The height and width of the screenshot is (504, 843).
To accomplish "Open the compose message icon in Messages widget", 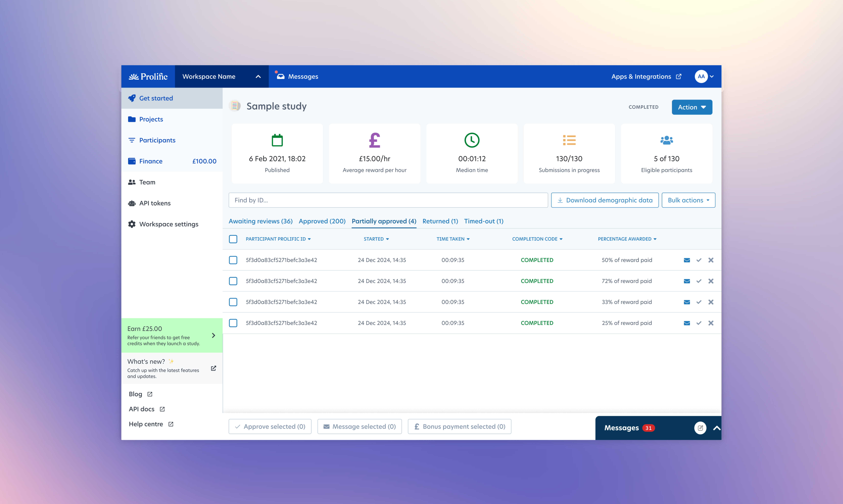I will click(x=700, y=428).
